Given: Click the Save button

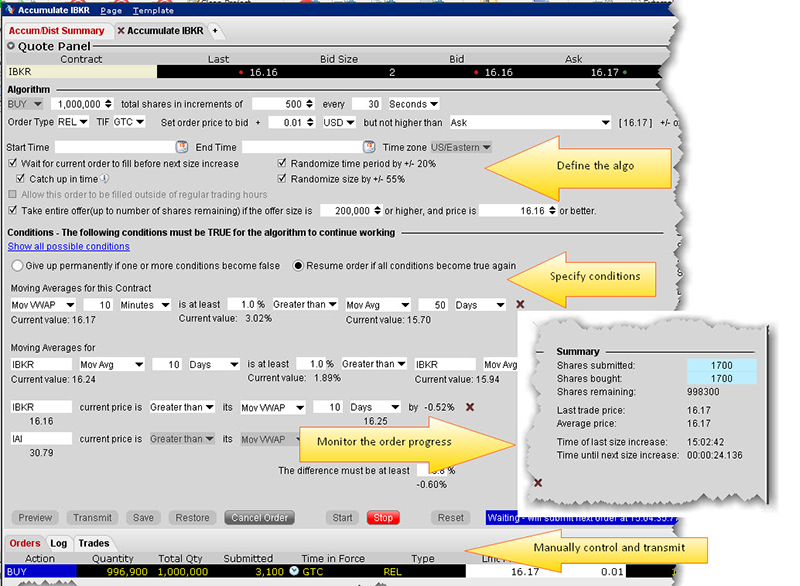Looking at the screenshot, I should pyautogui.click(x=143, y=518).
